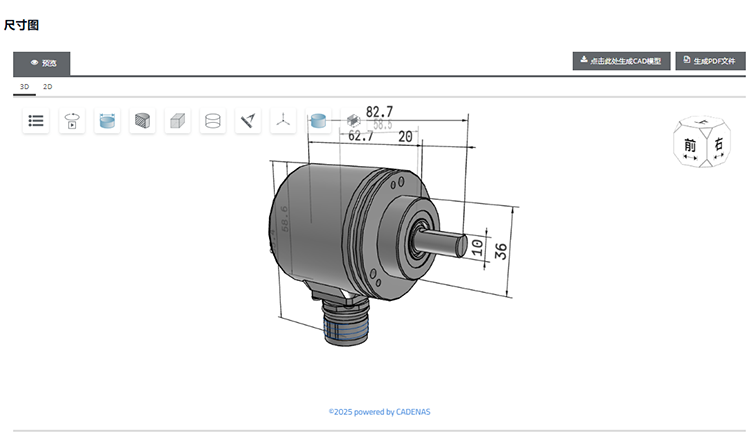Click the top face of the view cube
This screenshot has height=436, width=750.
pos(704,124)
